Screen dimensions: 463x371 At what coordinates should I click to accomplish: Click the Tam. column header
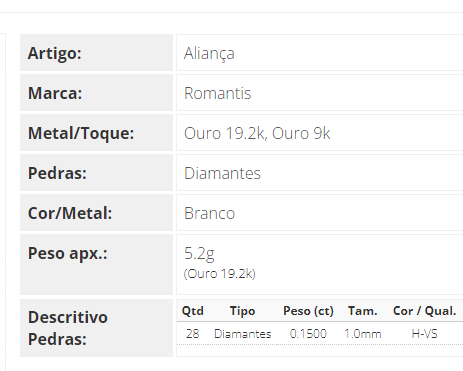(x=363, y=311)
